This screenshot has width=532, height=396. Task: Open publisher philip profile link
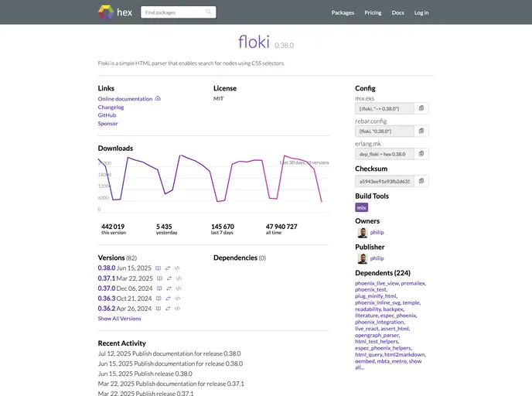click(377, 258)
